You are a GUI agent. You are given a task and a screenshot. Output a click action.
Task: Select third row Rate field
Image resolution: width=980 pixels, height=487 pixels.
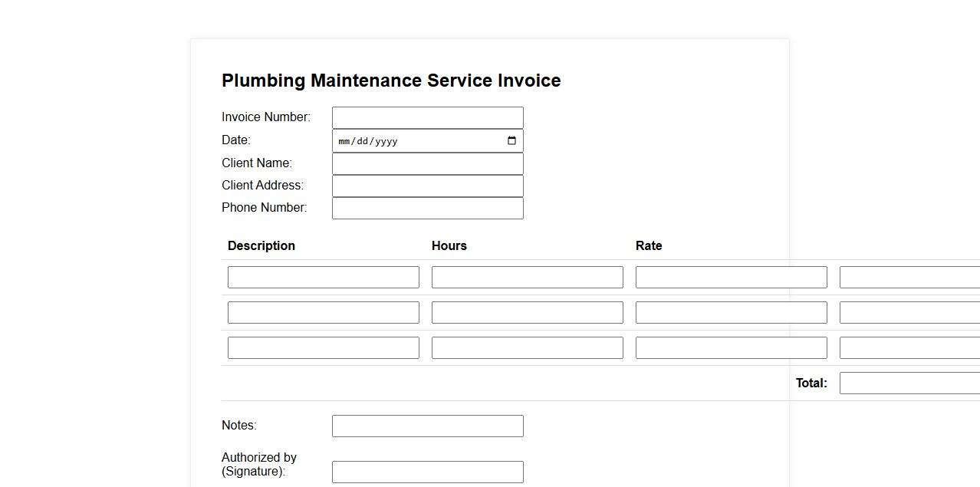pyautogui.click(x=731, y=348)
